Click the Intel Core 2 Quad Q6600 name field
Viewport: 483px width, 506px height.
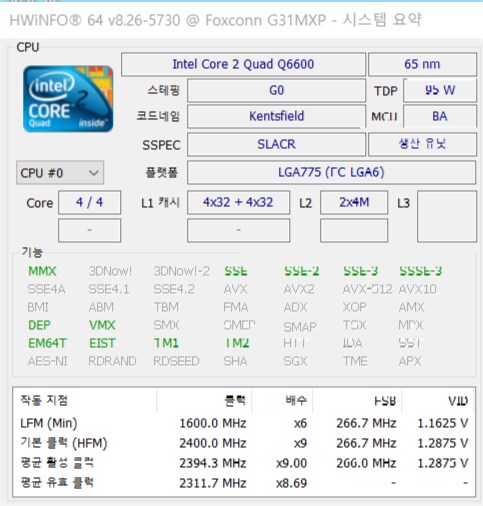point(243,64)
